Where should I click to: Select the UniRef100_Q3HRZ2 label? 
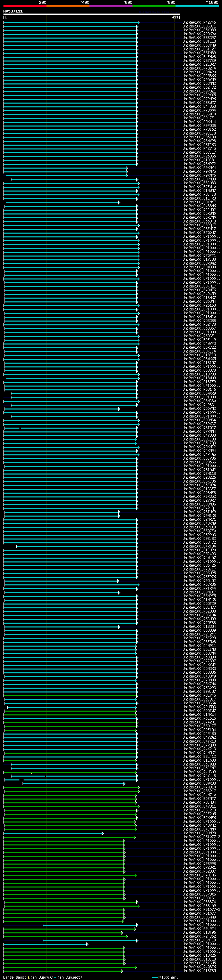coord(199,164)
